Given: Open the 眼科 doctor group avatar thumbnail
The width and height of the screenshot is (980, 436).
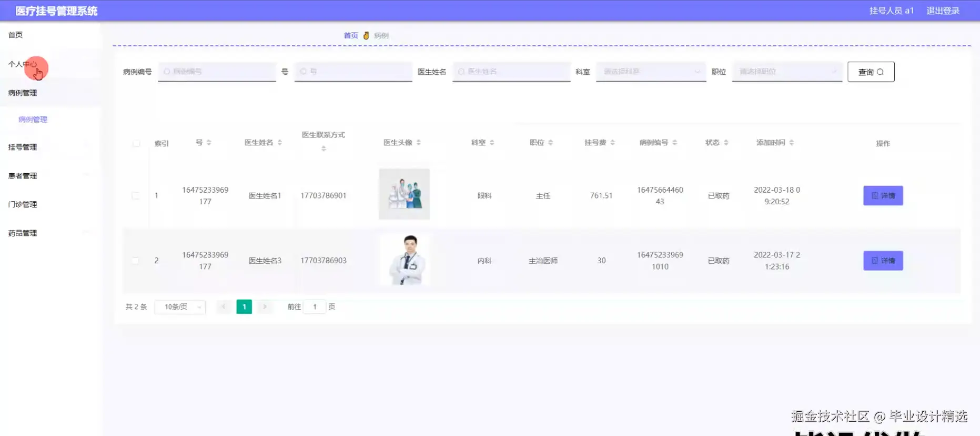Looking at the screenshot, I should [404, 194].
